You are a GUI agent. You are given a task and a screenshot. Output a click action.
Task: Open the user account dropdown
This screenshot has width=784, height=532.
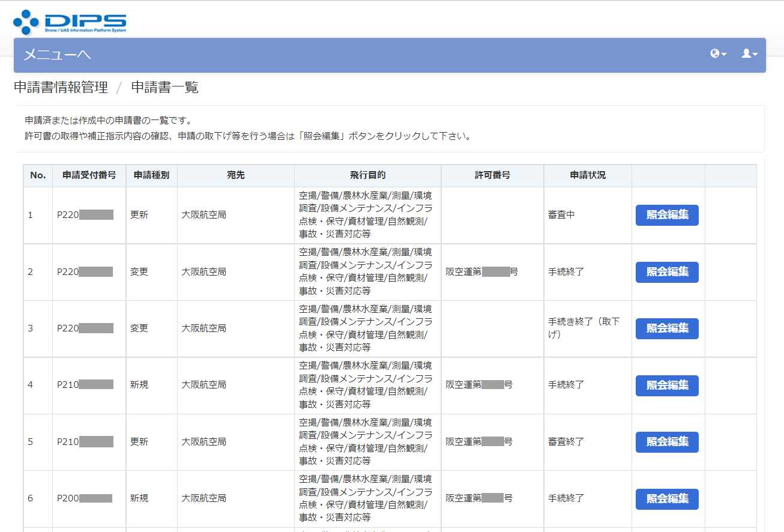(x=749, y=54)
